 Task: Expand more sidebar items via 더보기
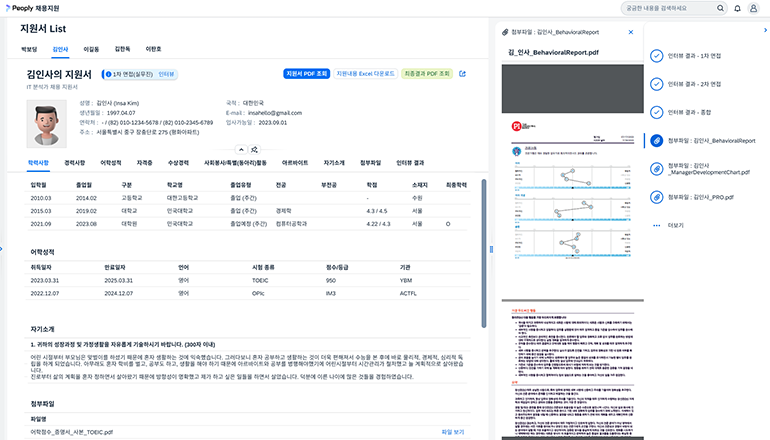pyautogui.click(x=675, y=225)
